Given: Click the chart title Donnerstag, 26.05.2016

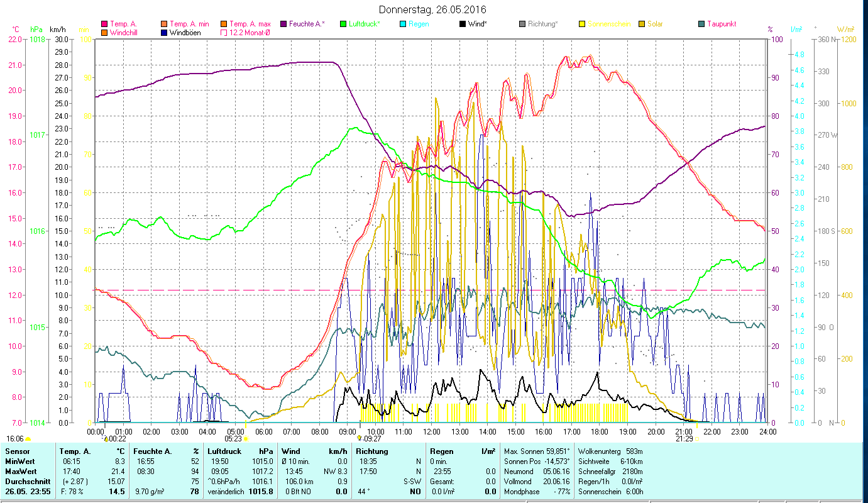Looking at the screenshot, I should click(433, 9).
